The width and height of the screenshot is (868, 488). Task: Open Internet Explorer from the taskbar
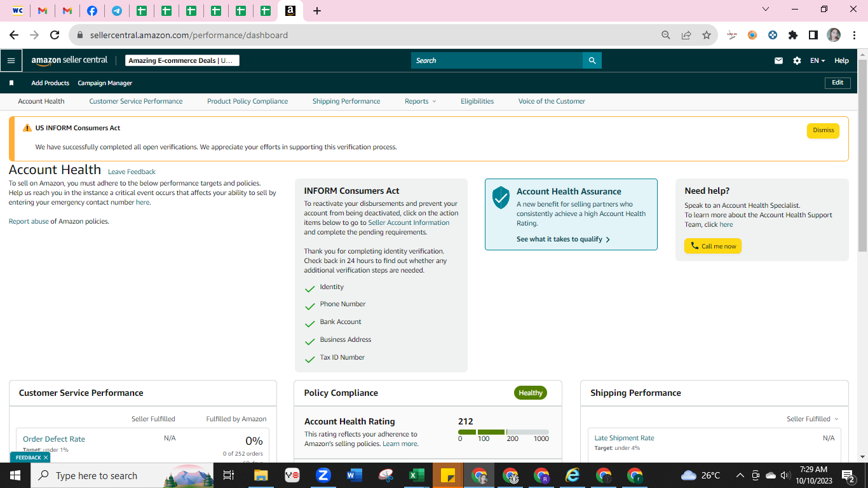(573, 475)
